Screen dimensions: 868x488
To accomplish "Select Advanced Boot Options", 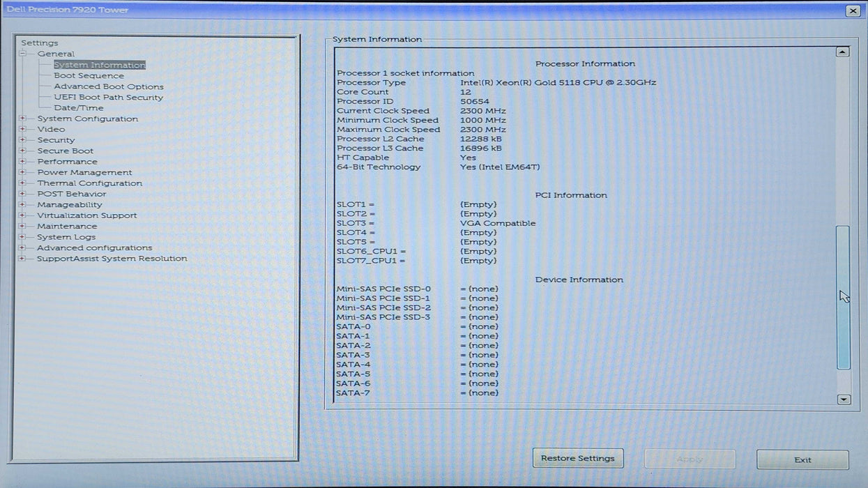I will (x=109, y=86).
